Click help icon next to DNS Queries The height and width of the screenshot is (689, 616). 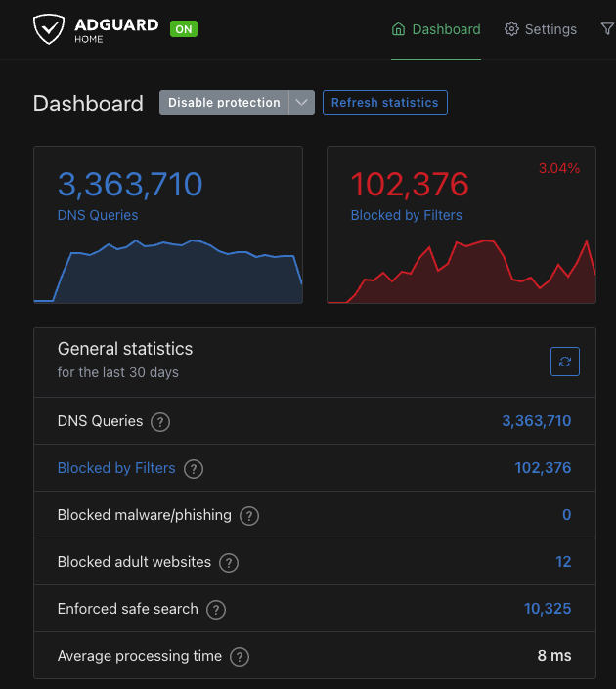(160, 422)
